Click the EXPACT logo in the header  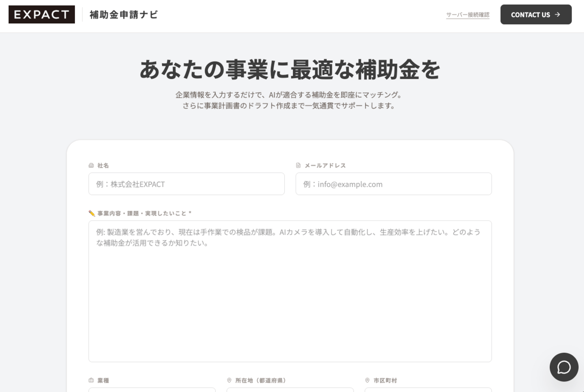point(42,14)
